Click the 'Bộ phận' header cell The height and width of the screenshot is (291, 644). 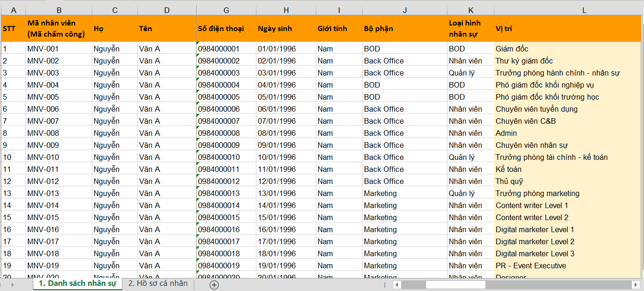[x=405, y=28]
